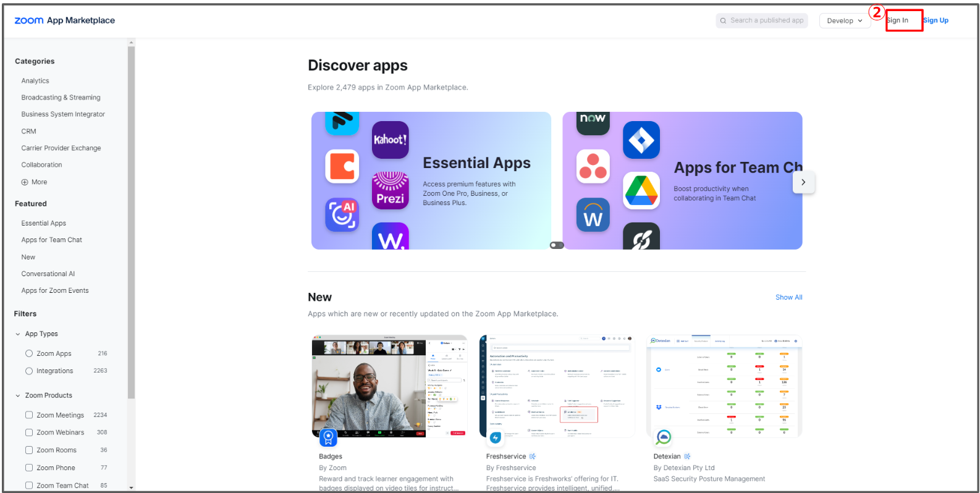The height and width of the screenshot is (493, 980).
Task: Open the CRM category
Action: pyautogui.click(x=28, y=132)
